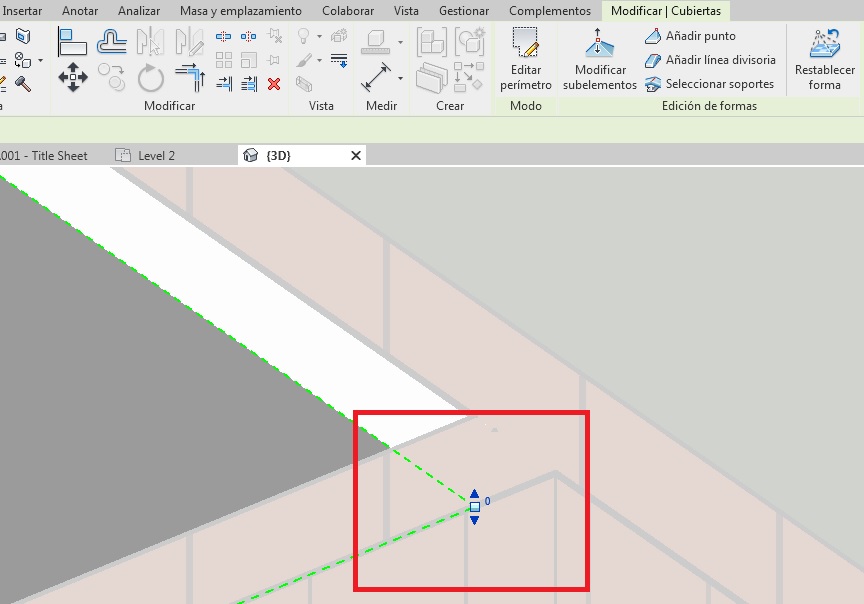Select the Align tool icon
The image size is (864, 604).
click(72, 42)
